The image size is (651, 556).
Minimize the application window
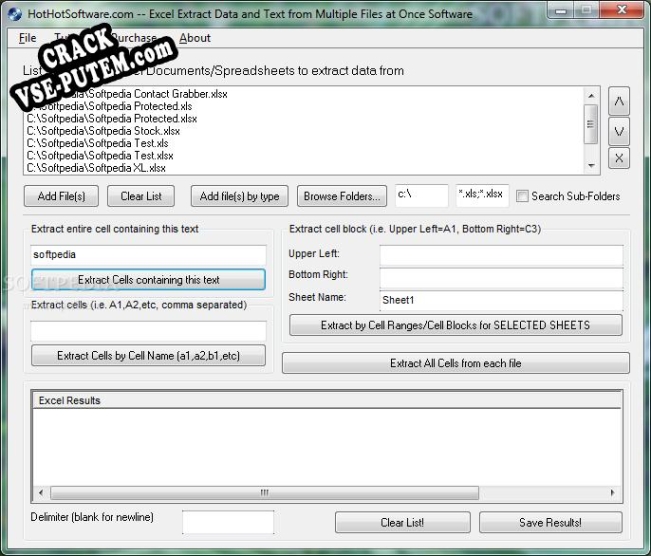pyautogui.click(x=560, y=10)
